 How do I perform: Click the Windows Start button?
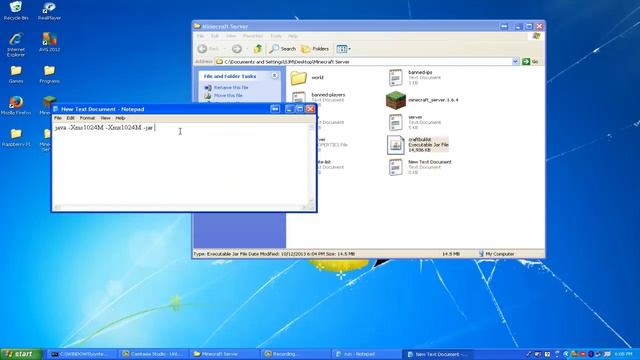(x=21, y=354)
